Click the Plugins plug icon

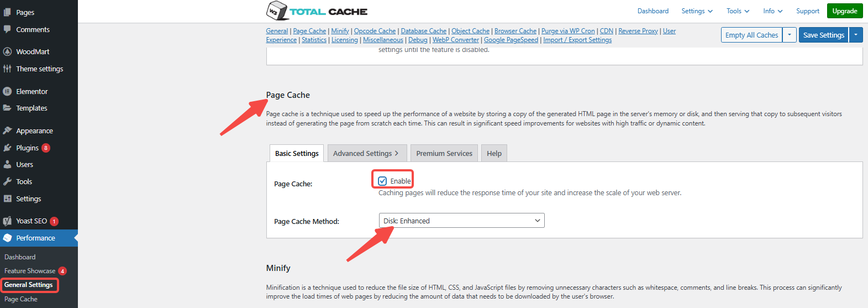pyautogui.click(x=7, y=148)
